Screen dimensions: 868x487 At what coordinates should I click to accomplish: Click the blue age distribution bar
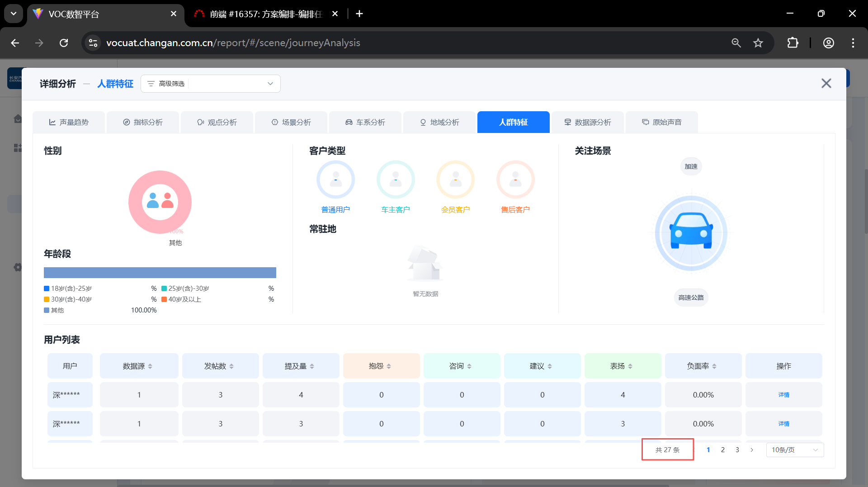[160, 273]
